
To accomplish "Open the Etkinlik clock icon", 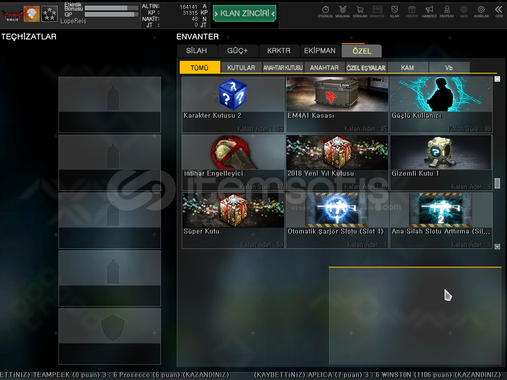I will click(x=325, y=11).
